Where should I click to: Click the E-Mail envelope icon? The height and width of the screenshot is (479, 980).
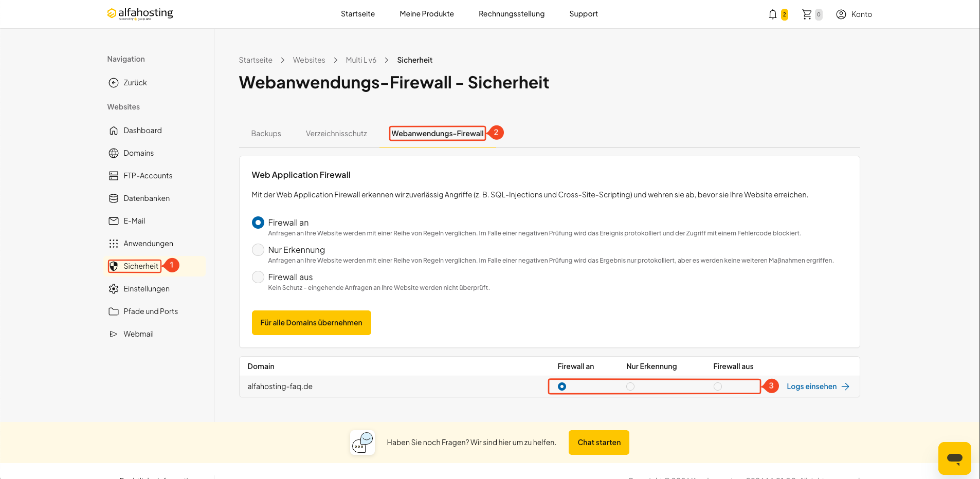(114, 221)
